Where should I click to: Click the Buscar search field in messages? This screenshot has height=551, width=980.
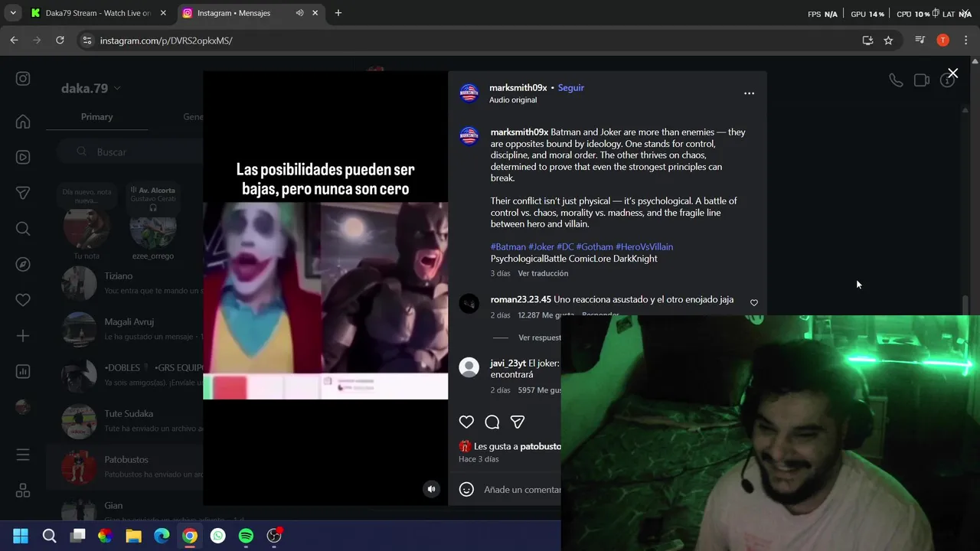pyautogui.click(x=130, y=152)
